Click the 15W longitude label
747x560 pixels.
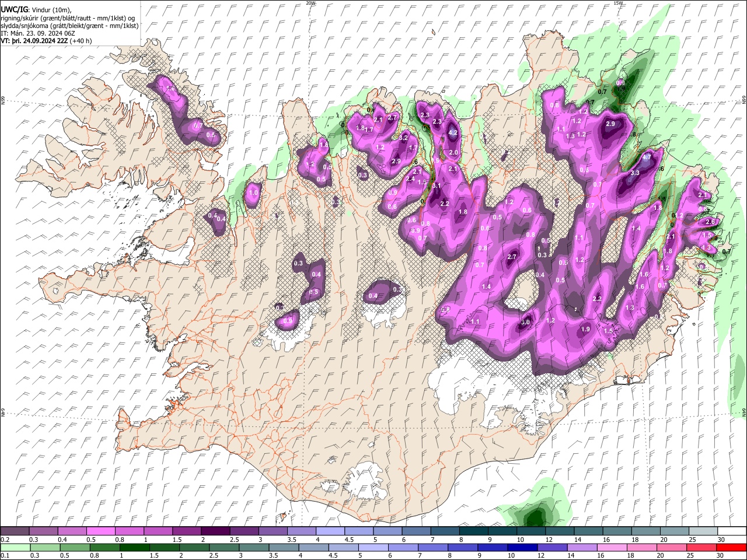pos(619,3)
